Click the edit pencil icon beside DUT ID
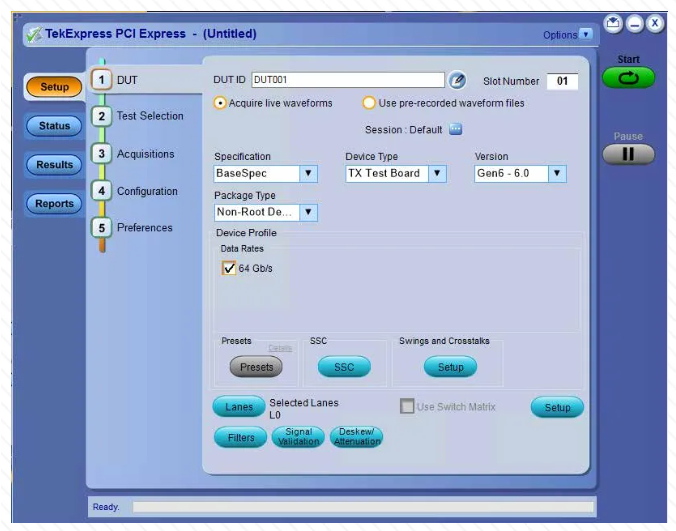The image size is (676, 531). (457, 81)
